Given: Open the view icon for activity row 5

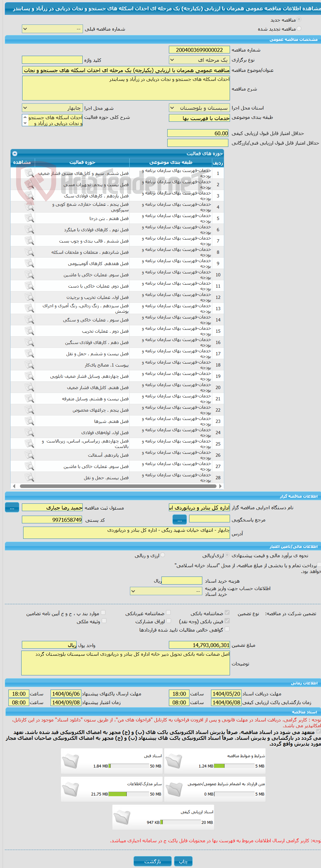Looking at the screenshot, I should [30, 218].
